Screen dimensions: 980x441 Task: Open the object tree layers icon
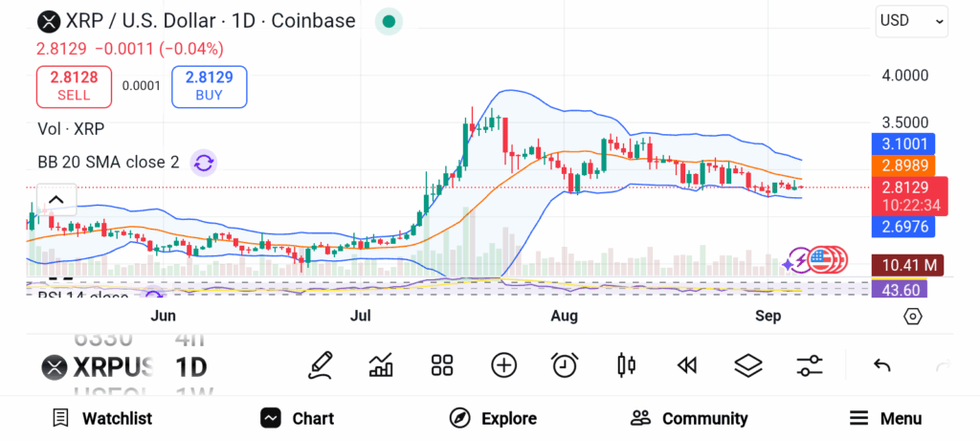(x=747, y=364)
